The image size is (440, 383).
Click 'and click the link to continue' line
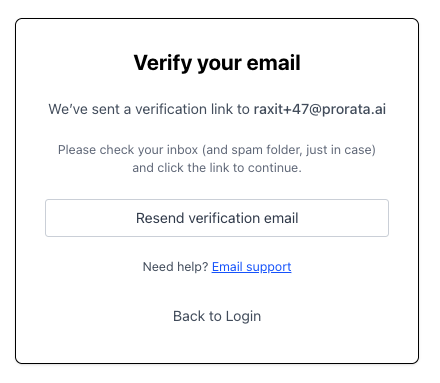pyautogui.click(x=217, y=168)
